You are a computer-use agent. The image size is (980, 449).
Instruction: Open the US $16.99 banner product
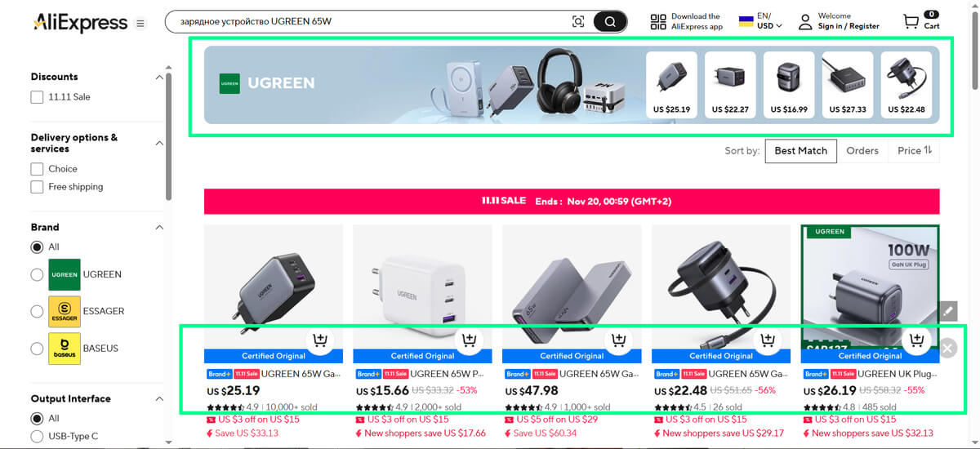coord(789,84)
